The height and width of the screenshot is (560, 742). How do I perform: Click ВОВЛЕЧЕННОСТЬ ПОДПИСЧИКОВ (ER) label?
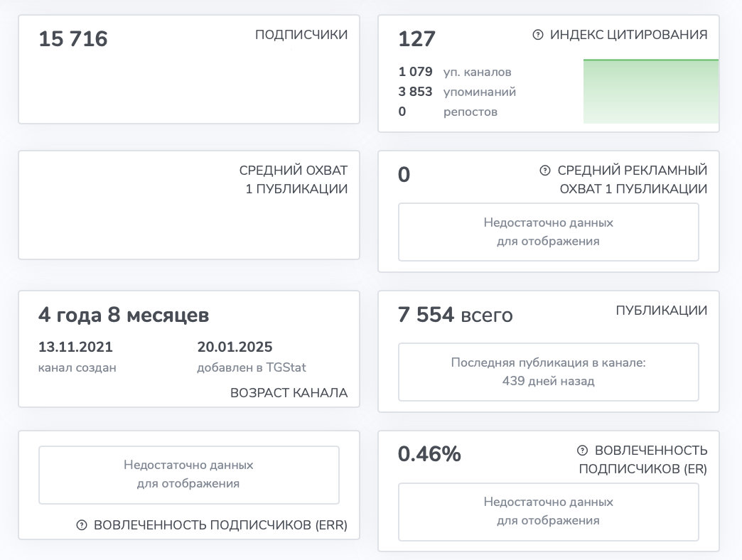(643, 459)
